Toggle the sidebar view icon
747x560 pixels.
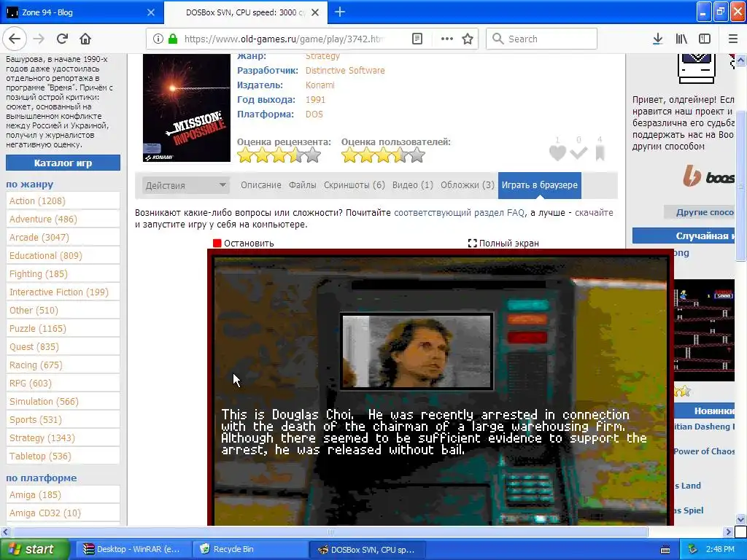705,39
